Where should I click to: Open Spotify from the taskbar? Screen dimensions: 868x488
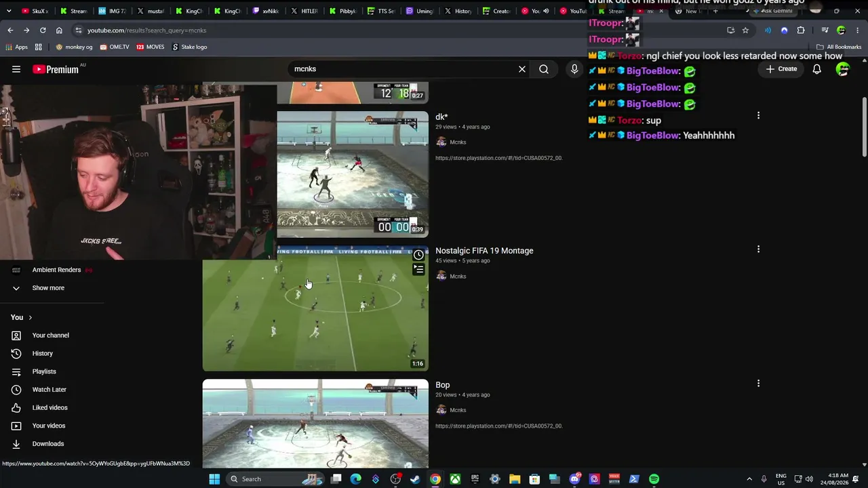[654, 479]
